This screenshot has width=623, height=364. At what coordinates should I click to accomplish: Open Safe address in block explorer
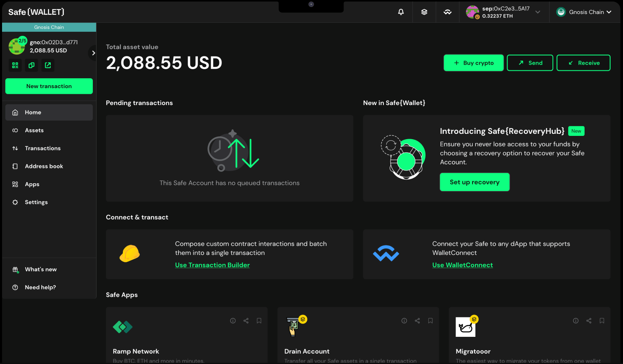pos(48,65)
